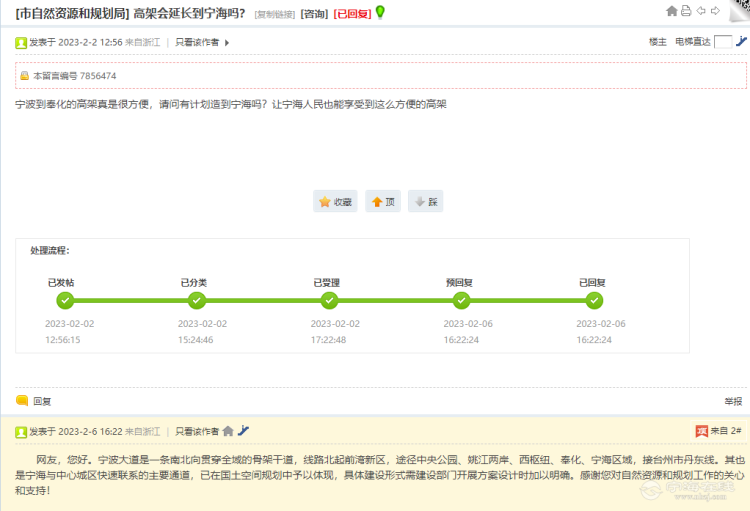
Task: Click the home icon in the reply post header
Action: point(228,431)
